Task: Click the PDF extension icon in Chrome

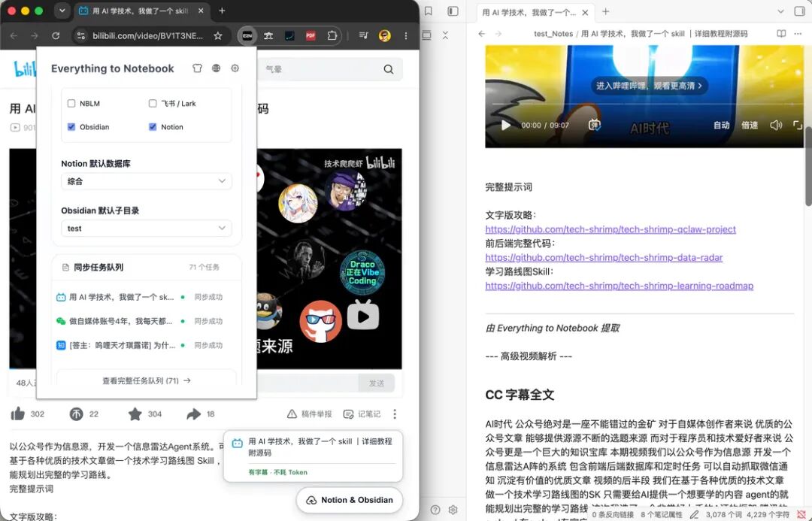Action: [311, 36]
